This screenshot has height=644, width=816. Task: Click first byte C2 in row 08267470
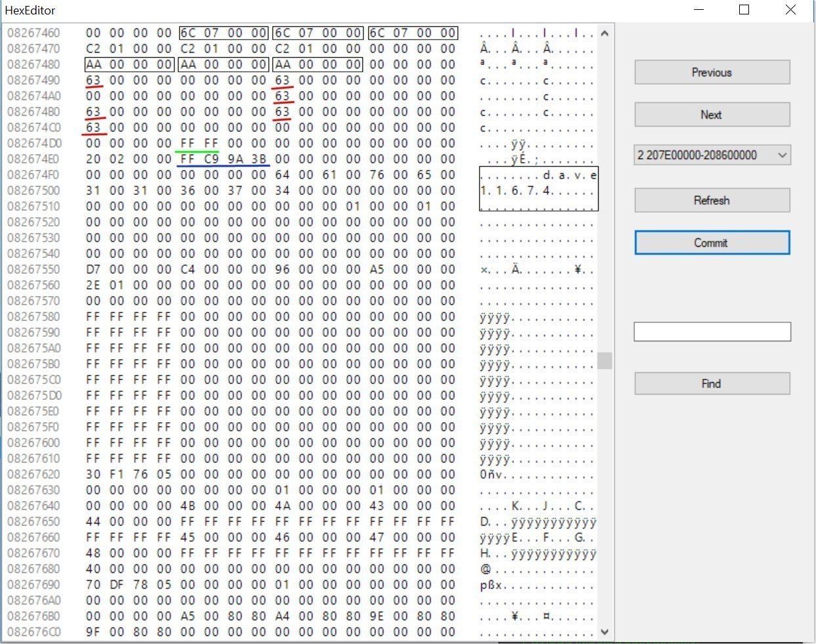click(x=93, y=49)
